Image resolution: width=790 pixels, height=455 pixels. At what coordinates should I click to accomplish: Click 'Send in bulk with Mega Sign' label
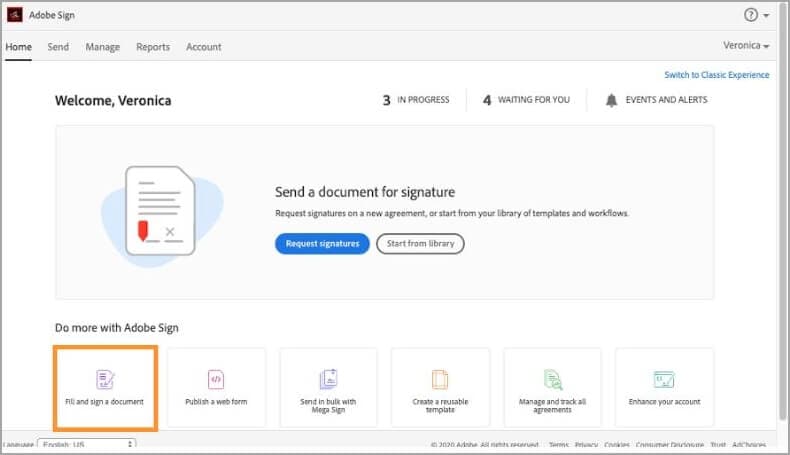[328, 406]
